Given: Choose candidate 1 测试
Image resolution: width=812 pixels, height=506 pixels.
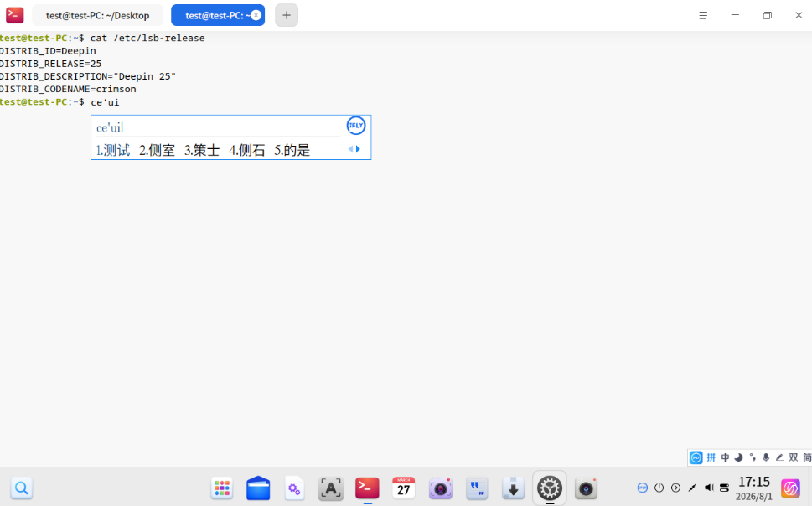Looking at the screenshot, I should tap(113, 150).
